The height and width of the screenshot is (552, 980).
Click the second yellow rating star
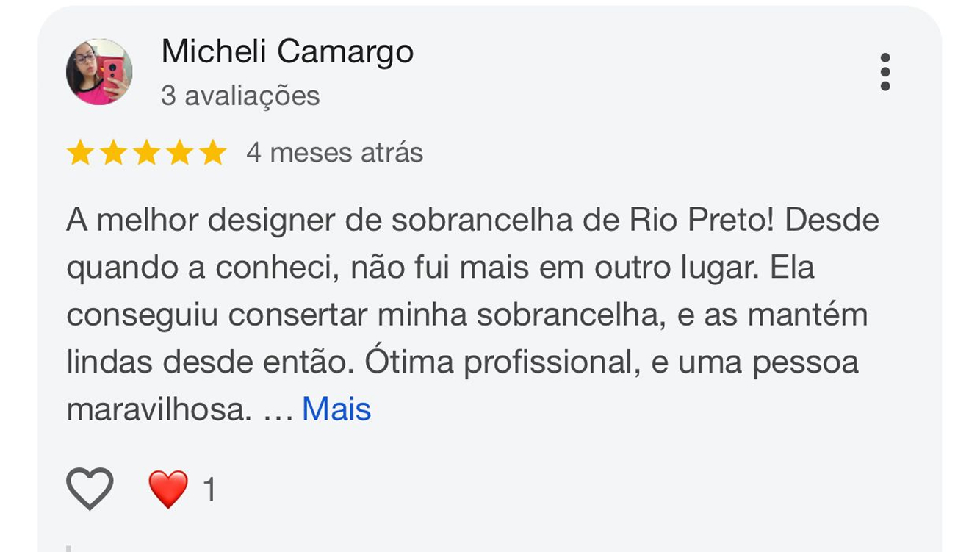click(112, 153)
